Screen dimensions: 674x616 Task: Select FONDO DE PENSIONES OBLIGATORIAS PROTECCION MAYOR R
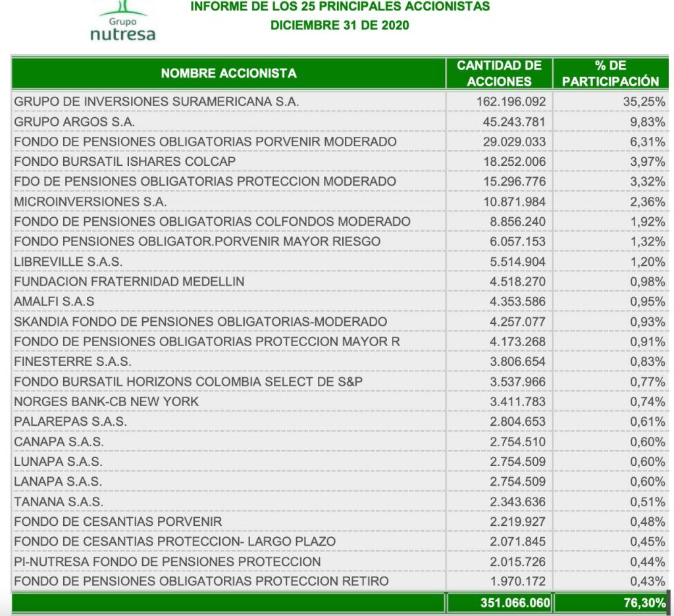[x=207, y=342]
